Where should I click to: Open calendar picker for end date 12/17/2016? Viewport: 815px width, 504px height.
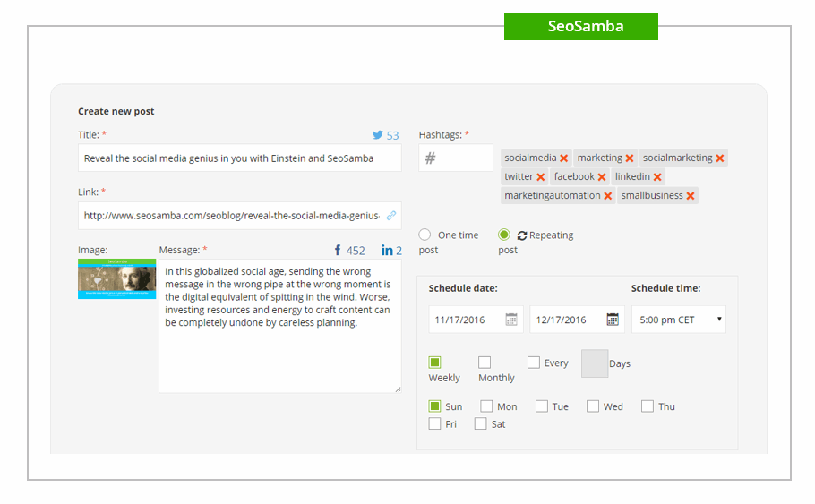point(613,320)
